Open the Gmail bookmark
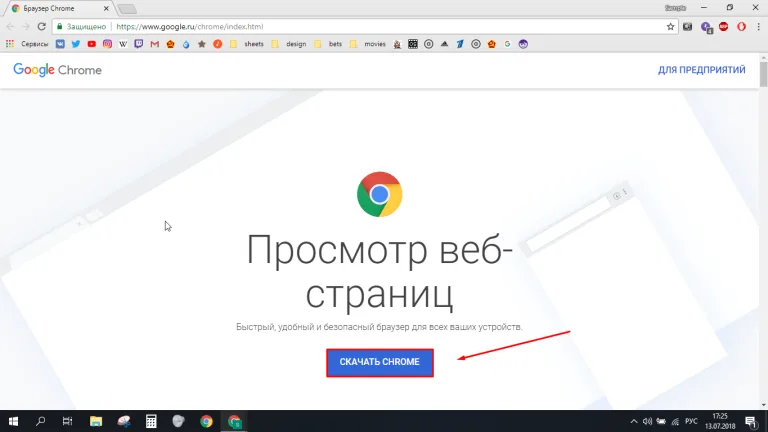This screenshot has height=432, width=768. pos(155,44)
